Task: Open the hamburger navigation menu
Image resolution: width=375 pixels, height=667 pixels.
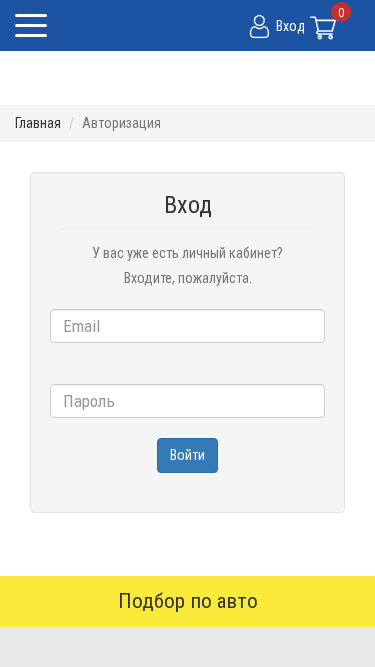Action: pyautogui.click(x=31, y=26)
